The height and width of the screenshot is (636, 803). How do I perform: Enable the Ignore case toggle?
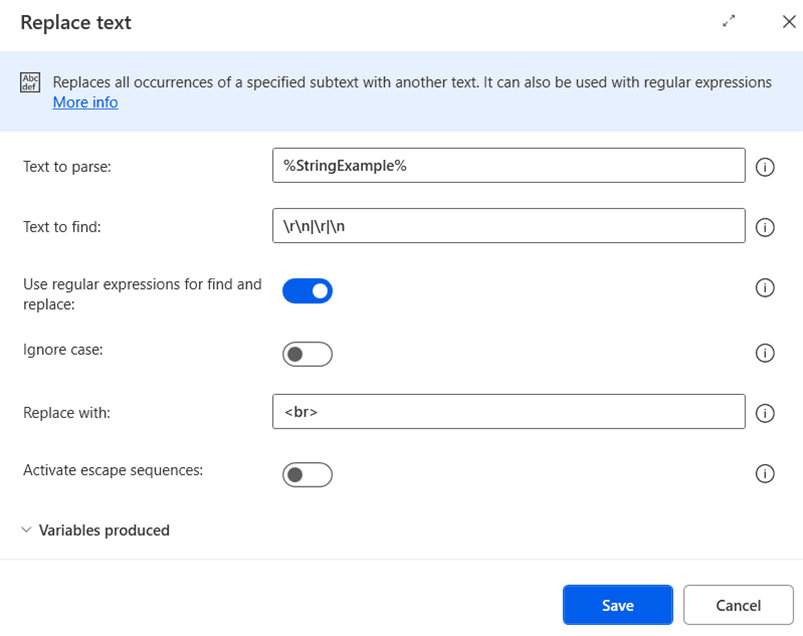click(x=307, y=354)
